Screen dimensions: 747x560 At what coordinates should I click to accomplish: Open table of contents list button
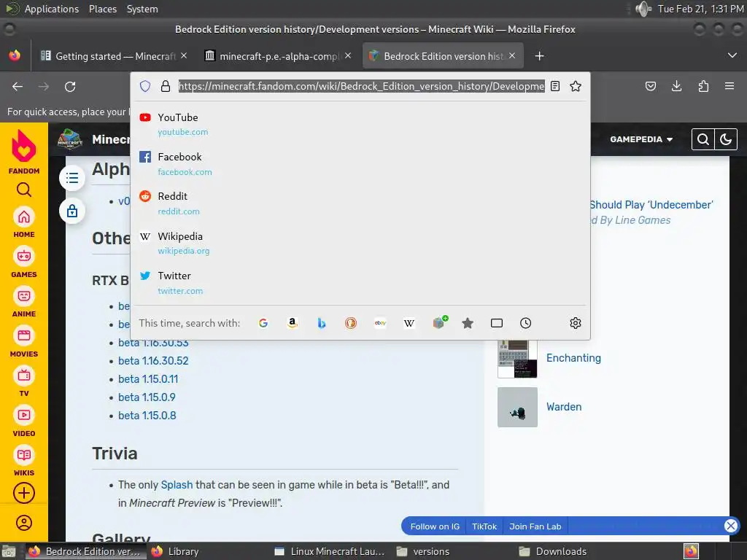[x=72, y=178]
